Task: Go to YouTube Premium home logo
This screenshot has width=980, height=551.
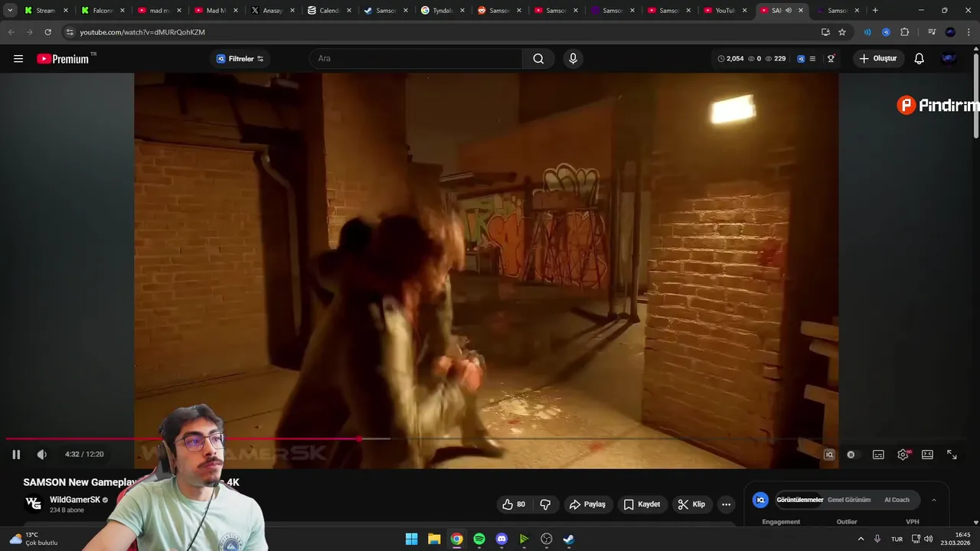Action: click(x=63, y=59)
